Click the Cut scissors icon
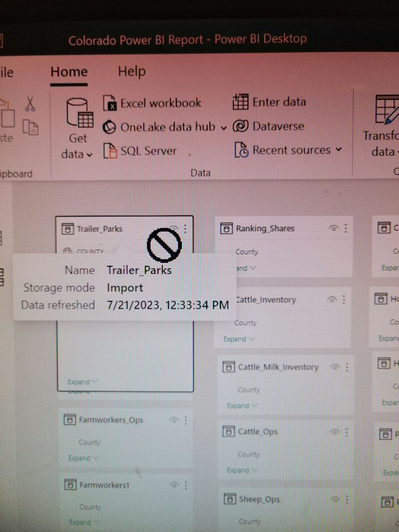 30,104
